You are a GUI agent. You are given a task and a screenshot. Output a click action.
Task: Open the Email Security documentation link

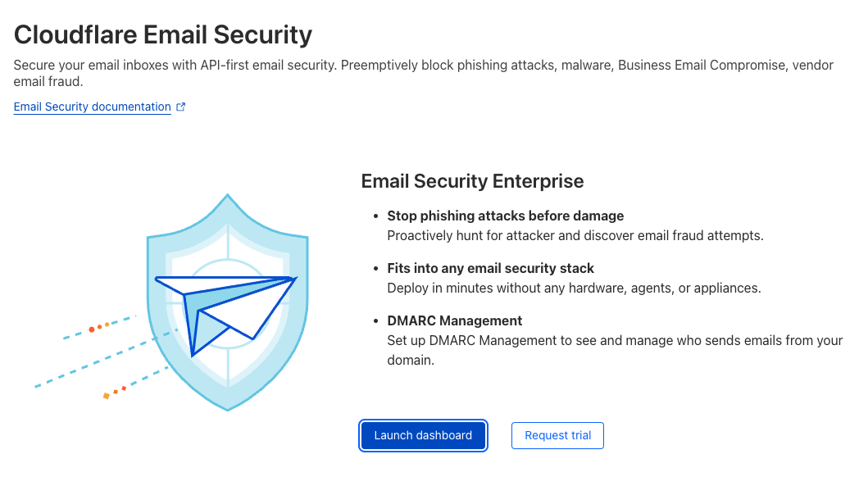click(x=92, y=107)
